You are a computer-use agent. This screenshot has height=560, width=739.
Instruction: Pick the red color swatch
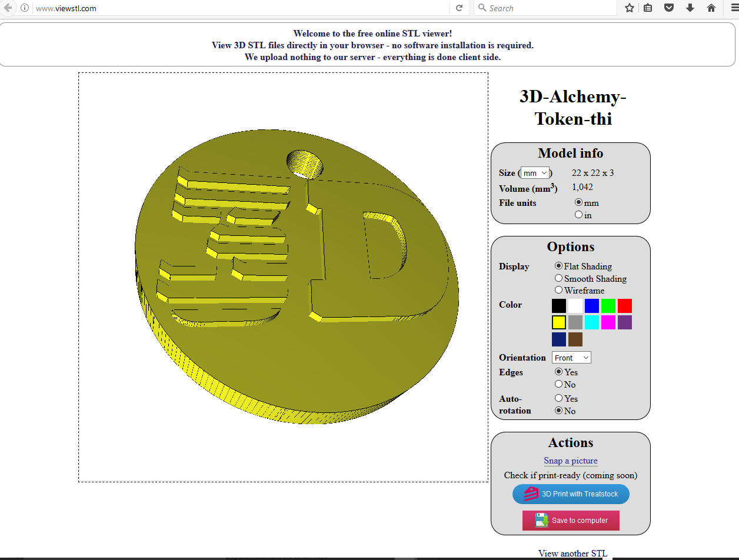[625, 306]
